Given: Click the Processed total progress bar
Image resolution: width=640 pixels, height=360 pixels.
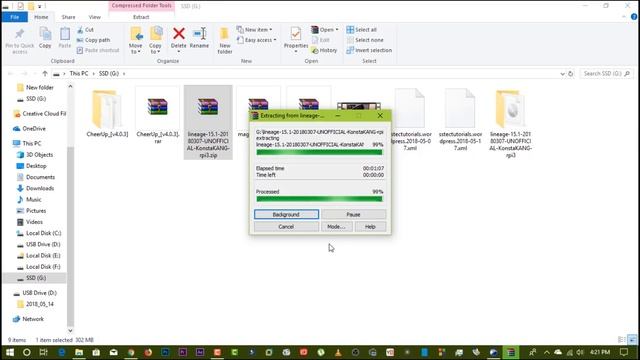Looking at the screenshot, I should tap(319, 199).
